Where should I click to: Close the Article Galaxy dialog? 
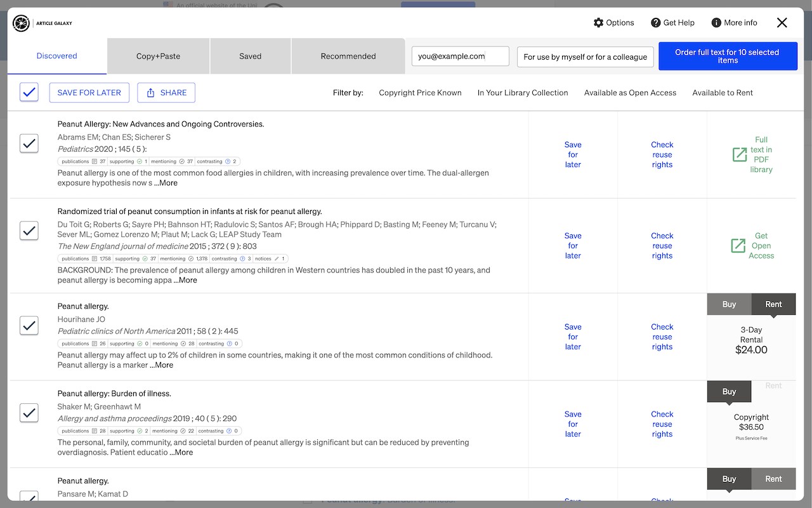pyautogui.click(x=782, y=23)
